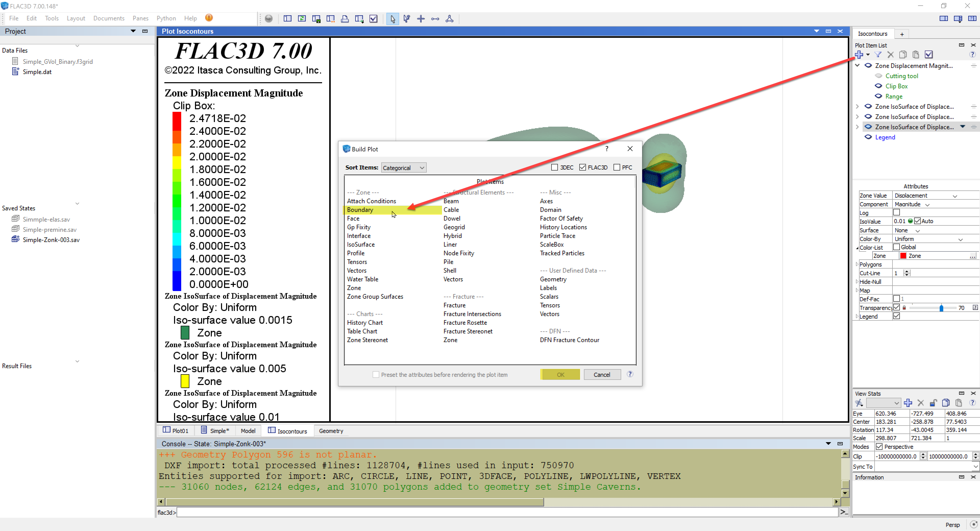Click the copy view icon in View Stats
This screenshot has width=980, height=531.
946,403
